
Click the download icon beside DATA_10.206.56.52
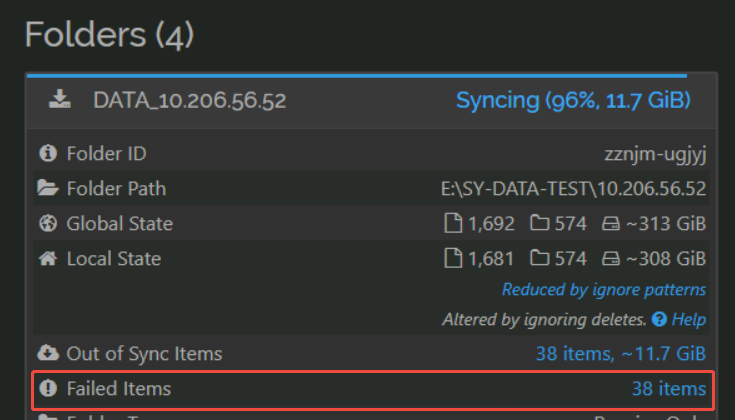point(60,99)
